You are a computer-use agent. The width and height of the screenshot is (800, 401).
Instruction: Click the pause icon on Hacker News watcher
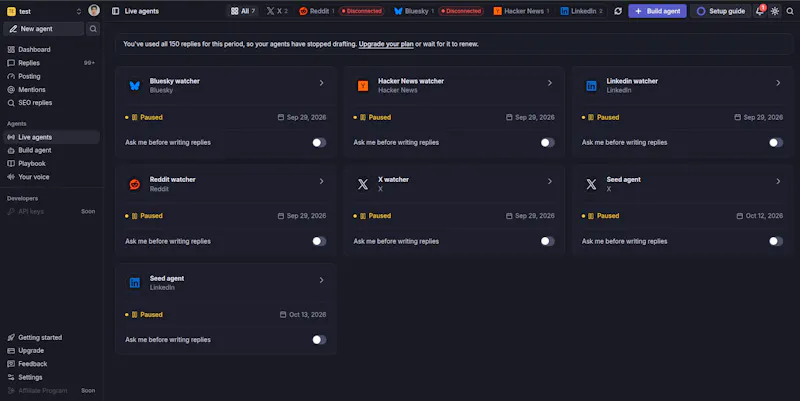coord(363,117)
